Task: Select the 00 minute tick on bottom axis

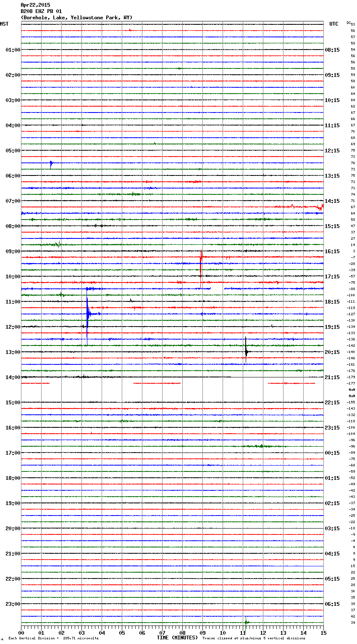Action: pos(21,633)
